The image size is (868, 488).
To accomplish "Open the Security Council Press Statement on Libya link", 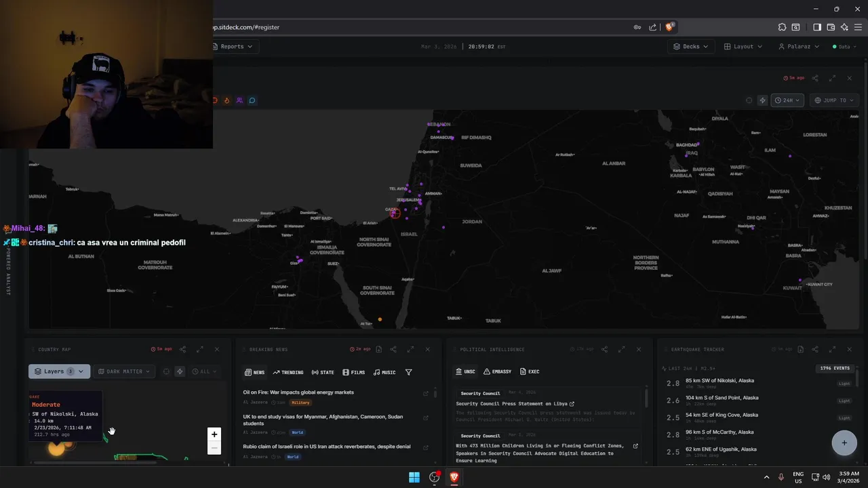I will (515, 404).
